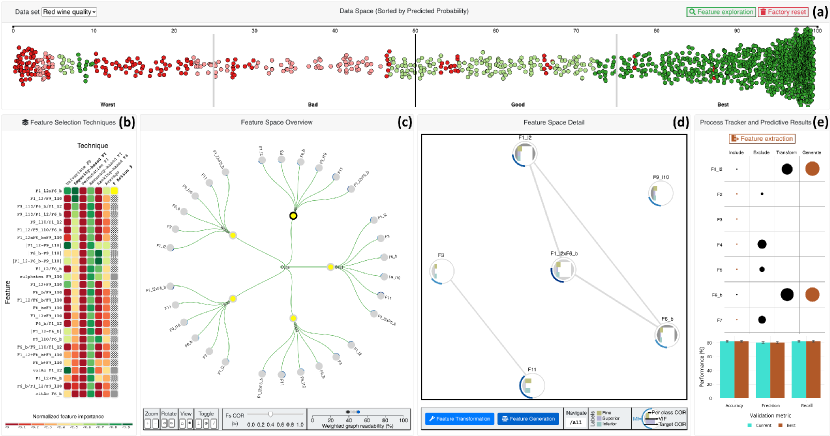The height and width of the screenshot is (436, 830).
Task: Click the rotate counterclockwise icon
Action: (x=164, y=424)
